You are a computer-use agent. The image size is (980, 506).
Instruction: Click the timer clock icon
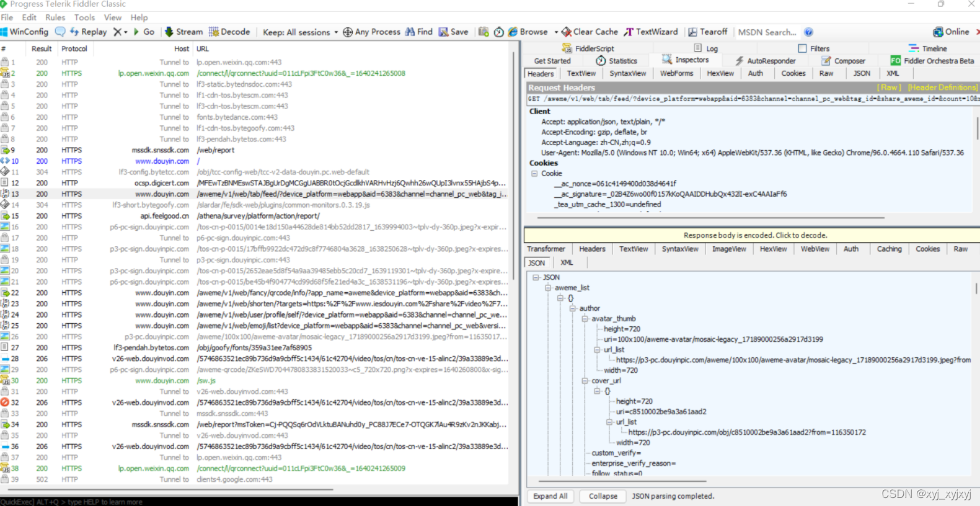[x=499, y=32]
